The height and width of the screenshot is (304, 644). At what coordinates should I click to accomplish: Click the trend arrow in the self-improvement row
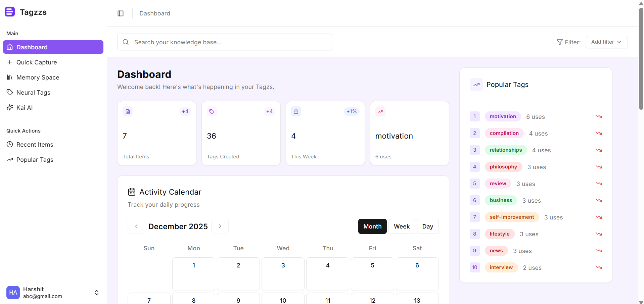(x=599, y=217)
